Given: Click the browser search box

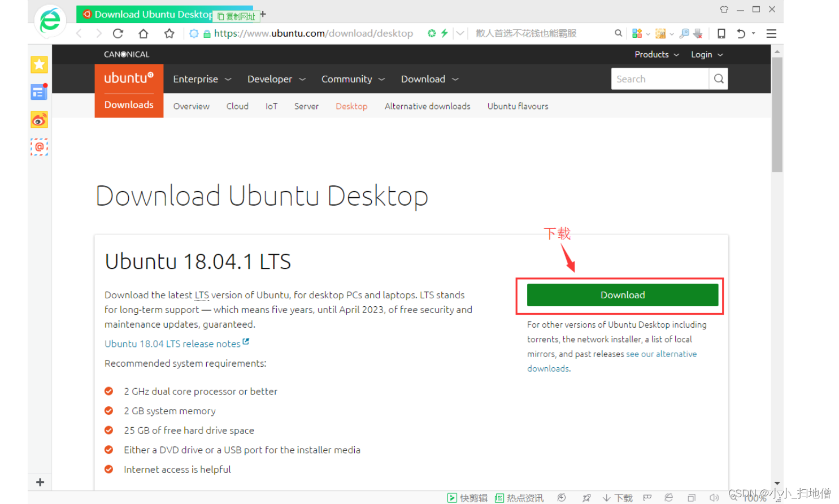Looking at the screenshot, I should (542, 33).
